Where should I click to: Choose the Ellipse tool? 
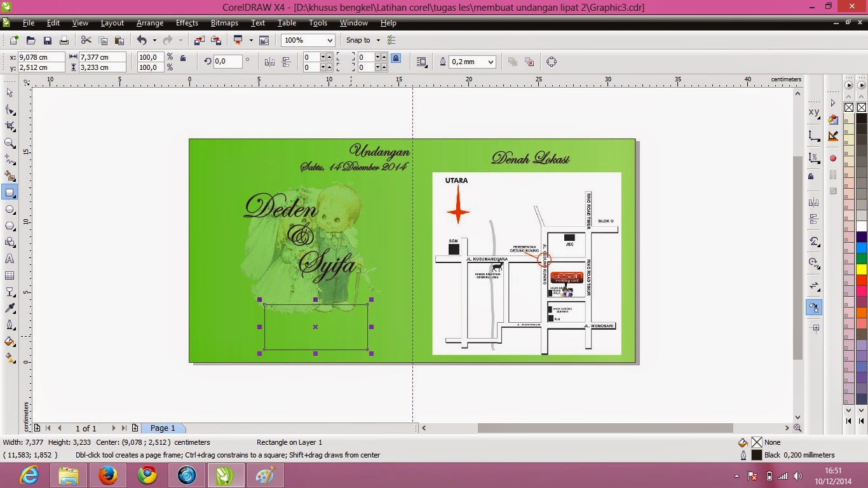[x=10, y=209]
